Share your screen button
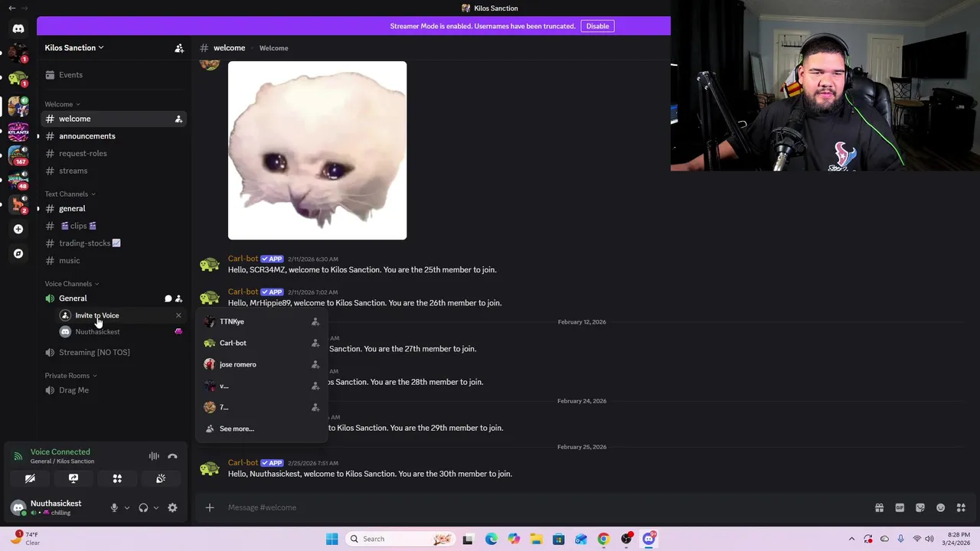Screen dimensions: 980x551 (73, 478)
